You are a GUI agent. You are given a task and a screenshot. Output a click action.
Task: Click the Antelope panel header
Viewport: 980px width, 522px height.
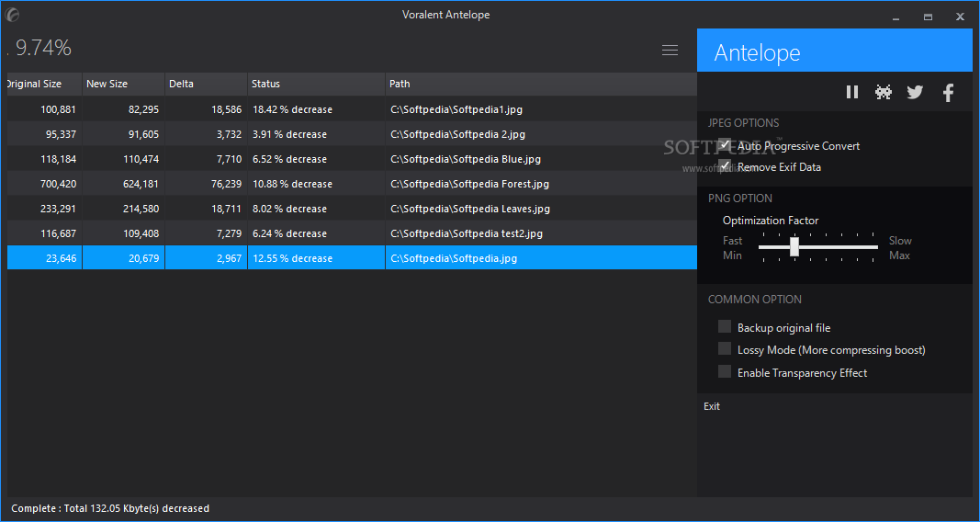coord(835,50)
